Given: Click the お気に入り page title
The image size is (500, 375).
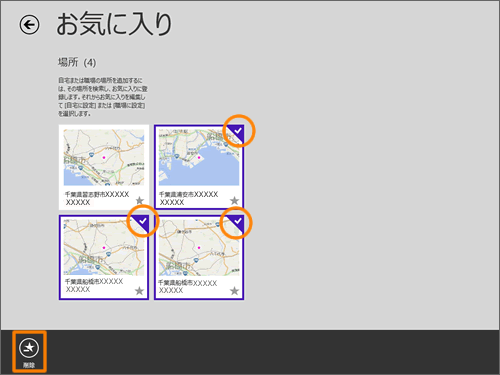Looking at the screenshot, I should [x=114, y=24].
